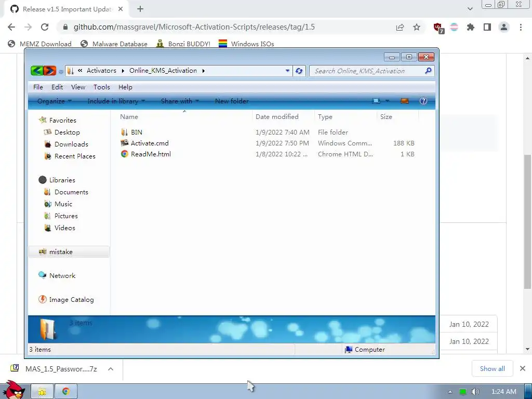Open Explorer help question mark icon
532x399 pixels.
point(423,101)
